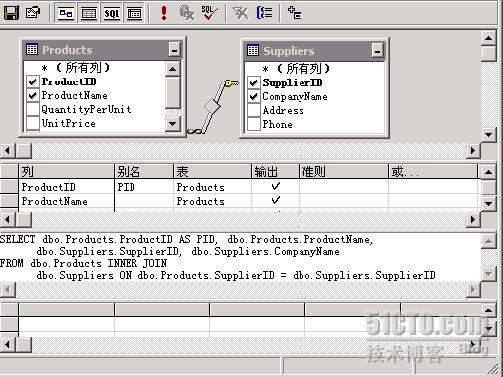Click the PID alias cell
This screenshot has height=377, width=503.
(x=144, y=187)
